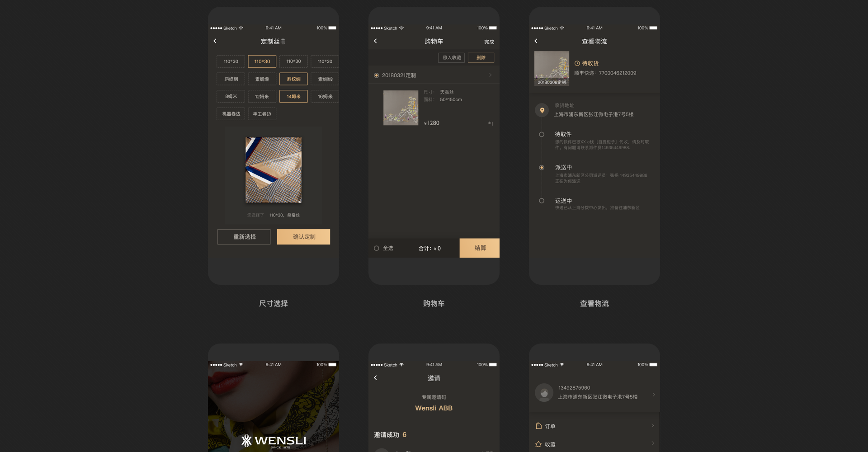This screenshot has width=868, height=452.
Task: Go back from the 定制丝巾 screen
Action: tap(215, 41)
